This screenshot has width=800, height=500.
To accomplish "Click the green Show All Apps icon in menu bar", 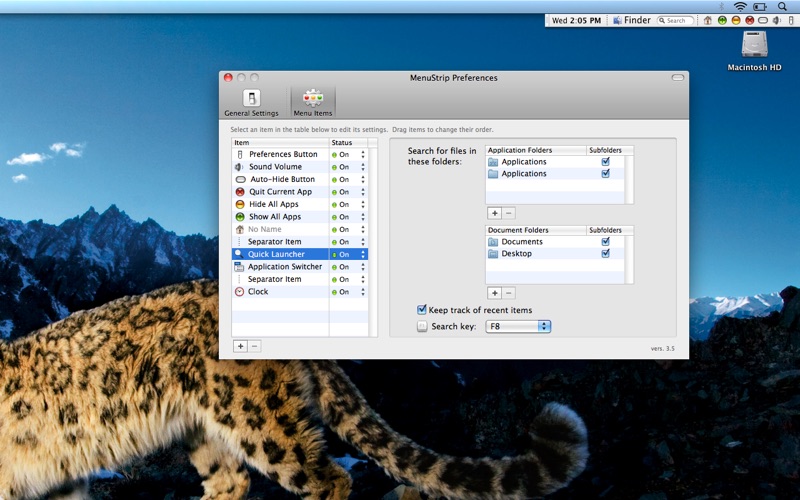I will (x=722, y=20).
